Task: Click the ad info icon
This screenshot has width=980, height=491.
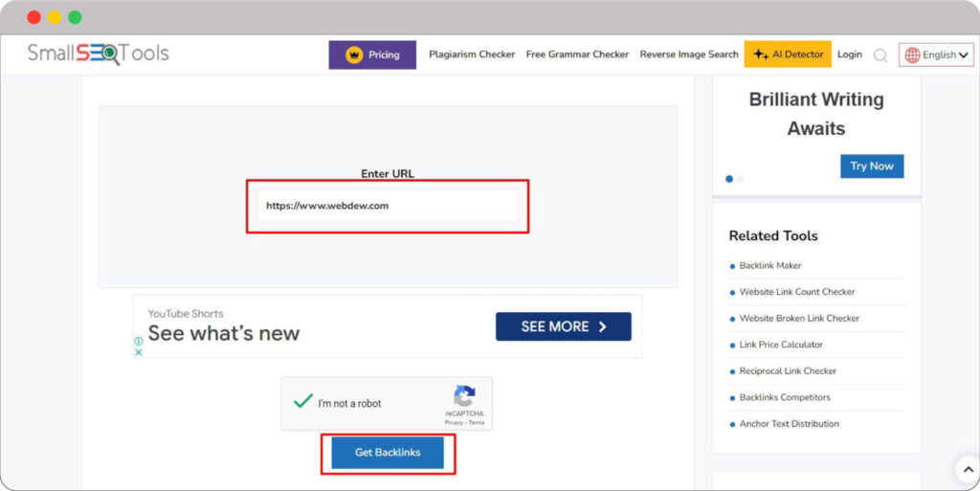Action: point(139,341)
